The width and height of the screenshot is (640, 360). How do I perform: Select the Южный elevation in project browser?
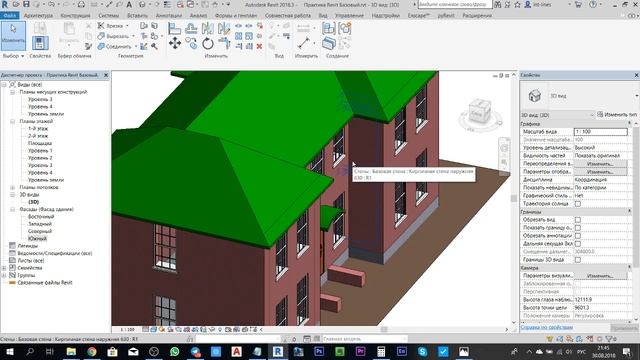tap(38, 239)
